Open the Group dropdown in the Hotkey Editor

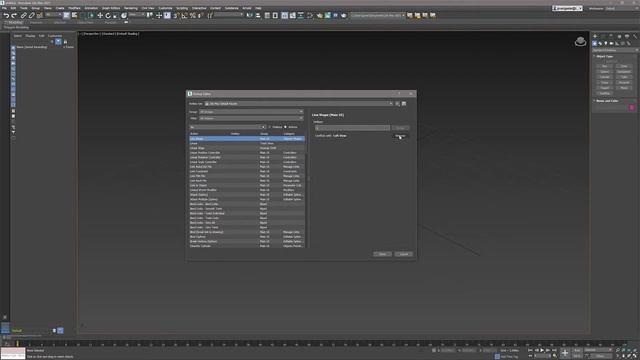(251, 112)
